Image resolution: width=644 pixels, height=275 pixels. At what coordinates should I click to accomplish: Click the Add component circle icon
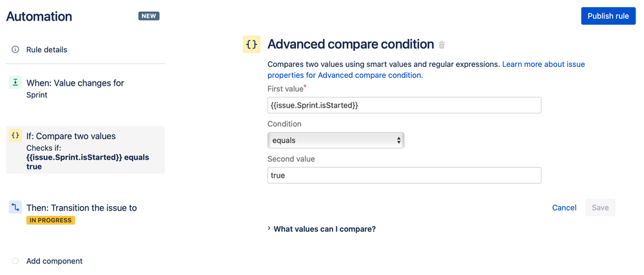[x=15, y=261]
